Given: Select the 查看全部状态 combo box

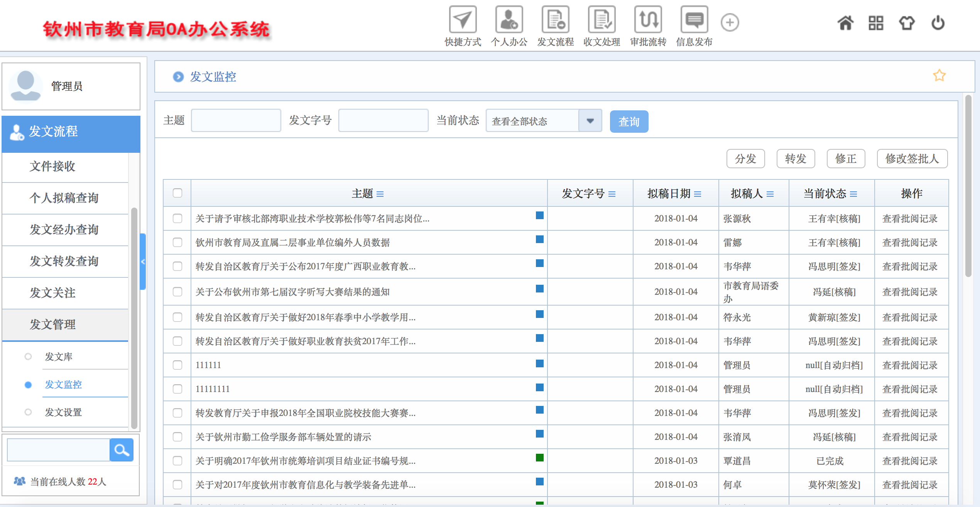Looking at the screenshot, I should pyautogui.click(x=544, y=121).
